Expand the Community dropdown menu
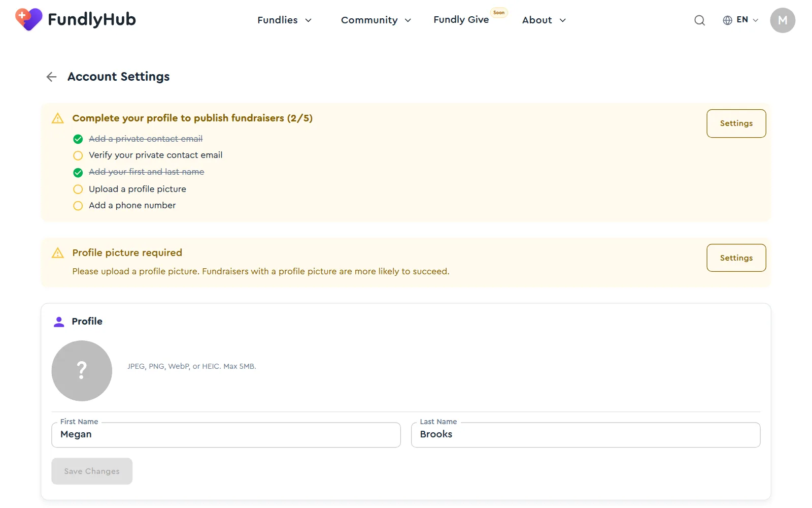This screenshot has height=508, width=812. click(x=376, y=20)
